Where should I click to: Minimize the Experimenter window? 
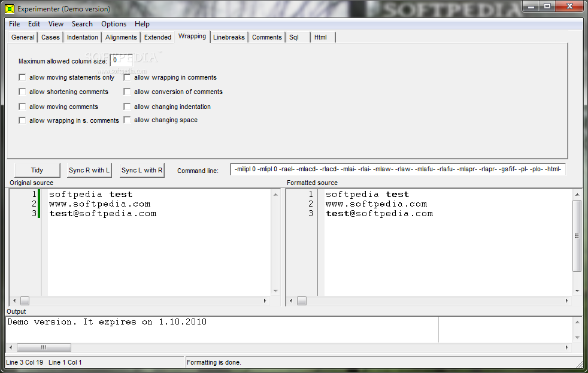tap(531, 7)
